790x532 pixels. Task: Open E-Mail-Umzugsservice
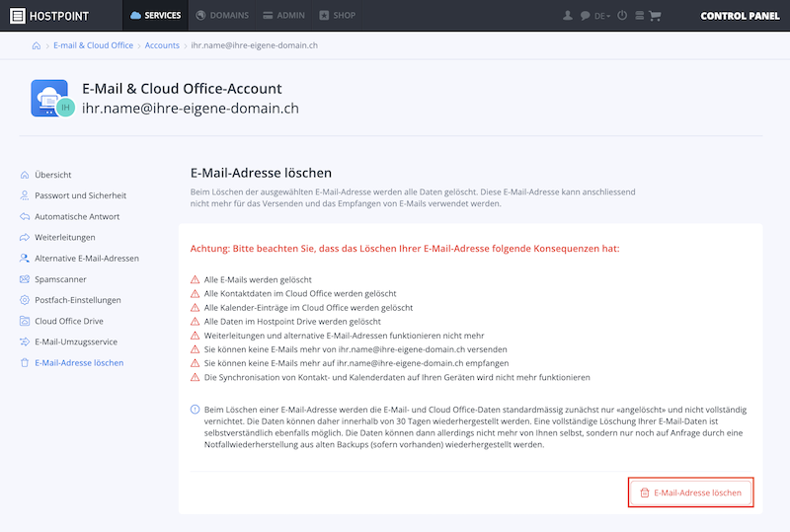(76, 342)
